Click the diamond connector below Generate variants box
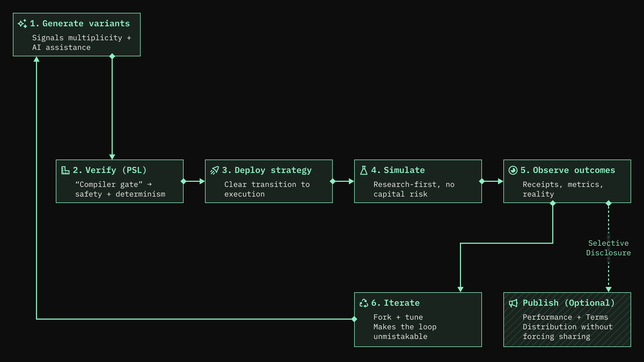644x362 pixels. coord(112,56)
